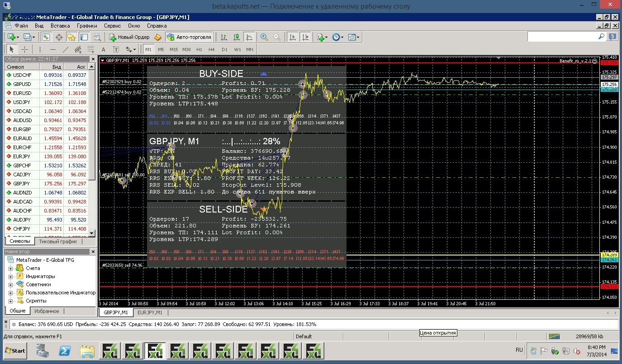
Task: Click the Zoom In magnifier icon
Action: point(264,37)
